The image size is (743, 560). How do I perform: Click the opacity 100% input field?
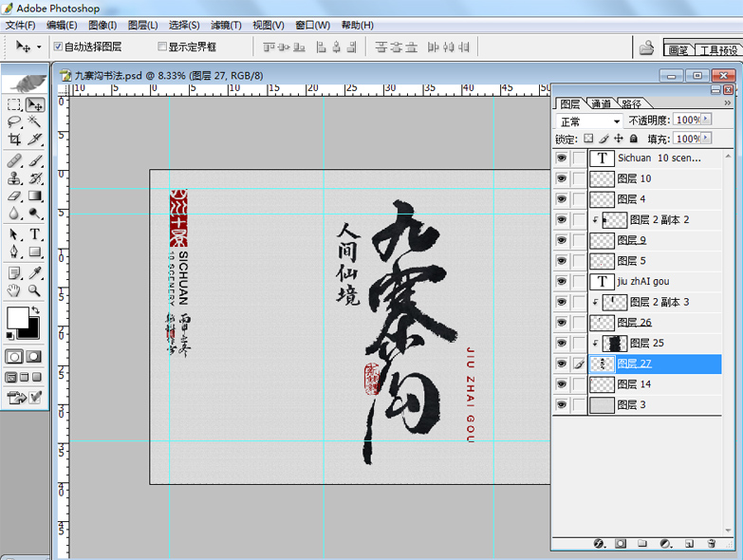[687, 120]
